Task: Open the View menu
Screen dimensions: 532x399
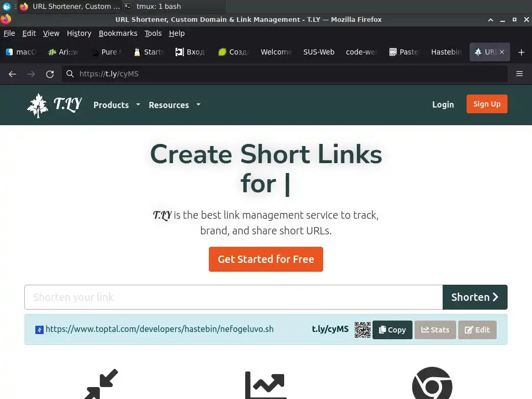Action: point(51,33)
